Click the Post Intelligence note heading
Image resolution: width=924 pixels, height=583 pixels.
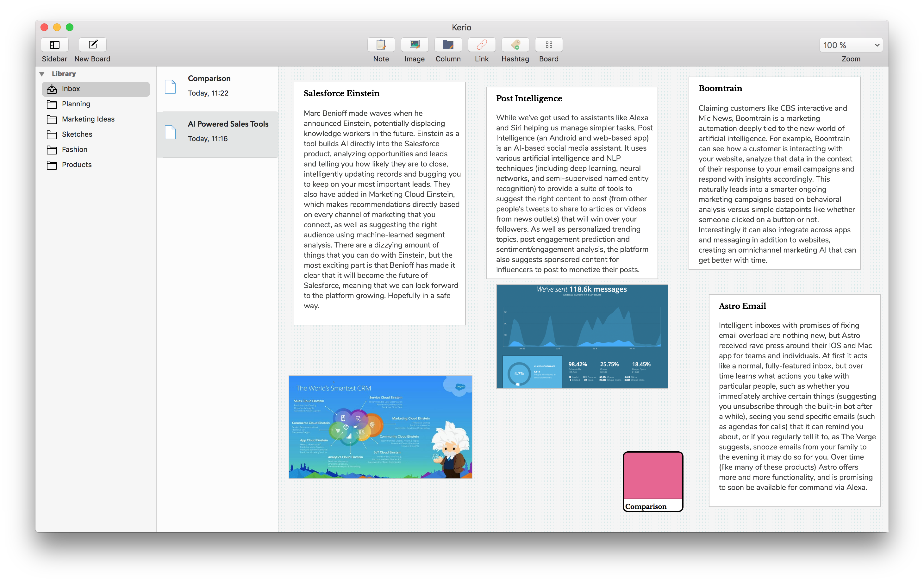529,99
